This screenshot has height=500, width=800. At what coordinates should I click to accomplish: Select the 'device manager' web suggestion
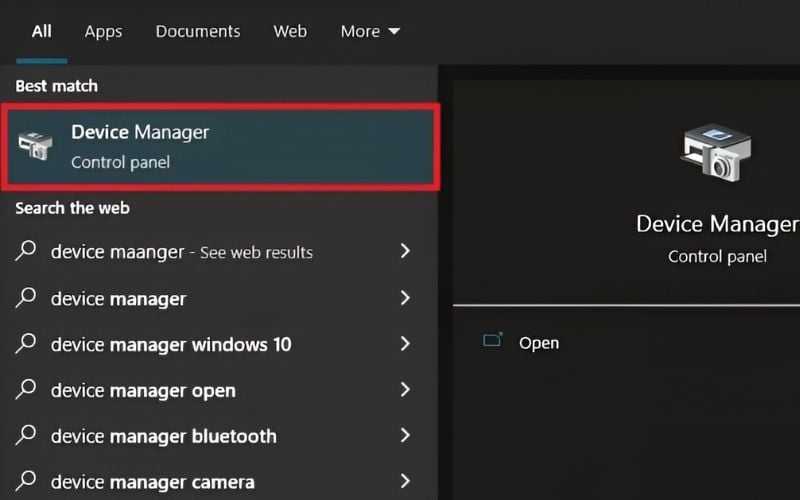click(x=218, y=298)
